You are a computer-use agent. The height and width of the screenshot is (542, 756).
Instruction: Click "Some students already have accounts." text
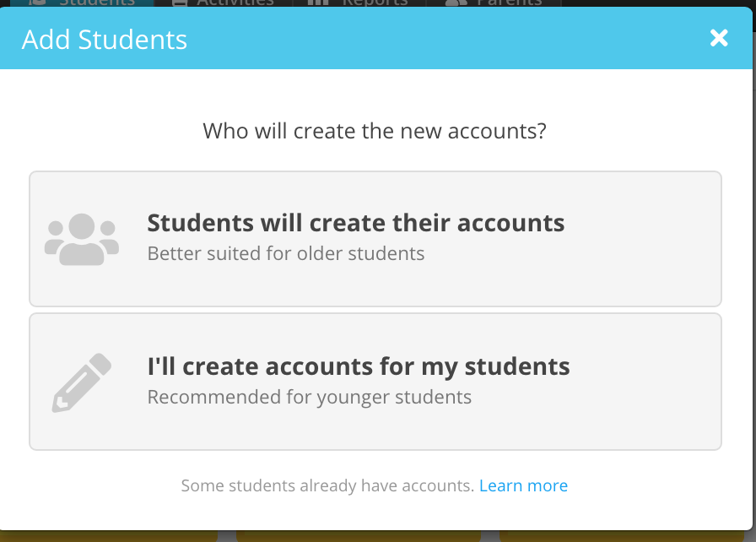328,485
